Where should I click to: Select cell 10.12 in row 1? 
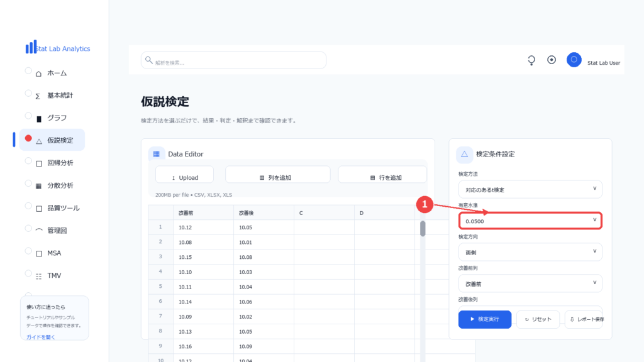(203, 228)
